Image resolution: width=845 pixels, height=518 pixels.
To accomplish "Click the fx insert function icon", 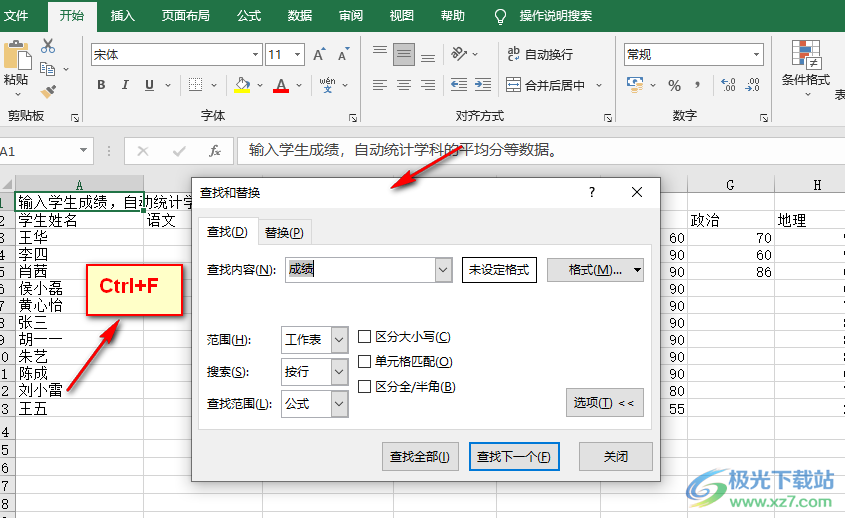I will [215, 151].
